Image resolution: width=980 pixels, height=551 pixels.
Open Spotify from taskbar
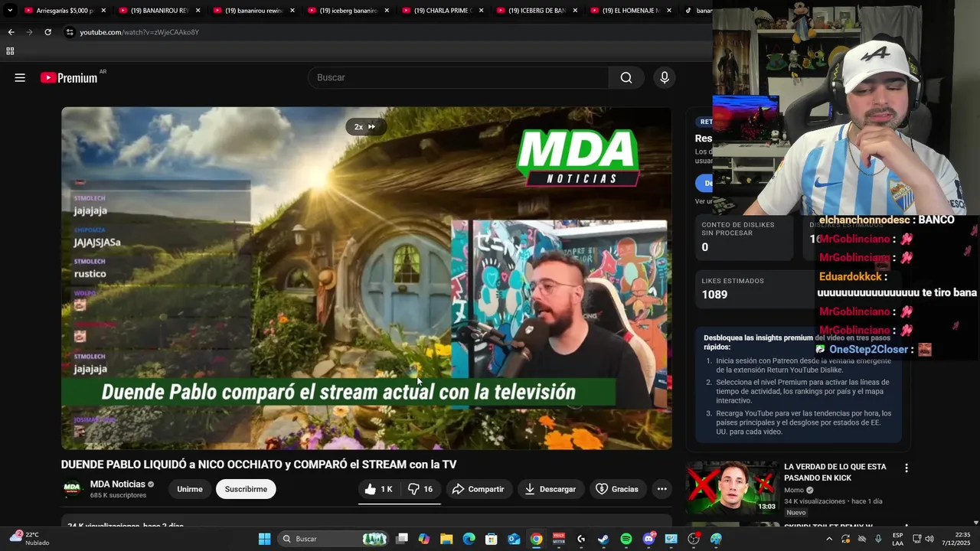click(x=626, y=539)
